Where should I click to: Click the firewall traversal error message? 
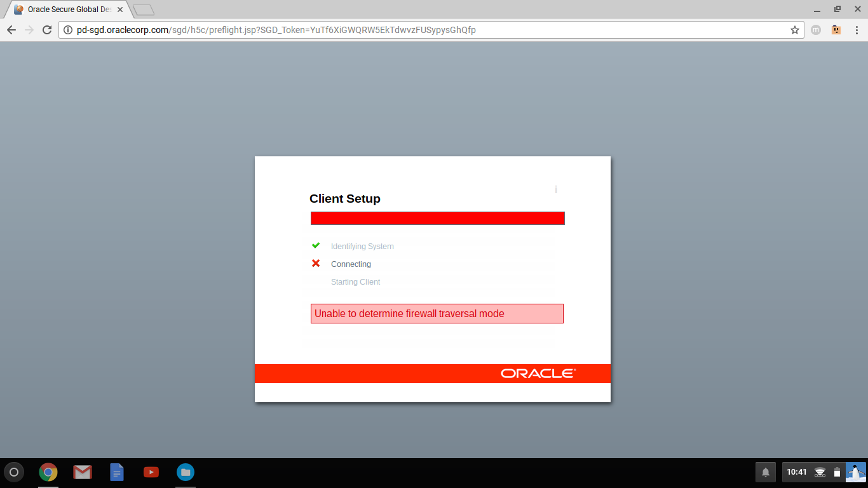(x=437, y=313)
